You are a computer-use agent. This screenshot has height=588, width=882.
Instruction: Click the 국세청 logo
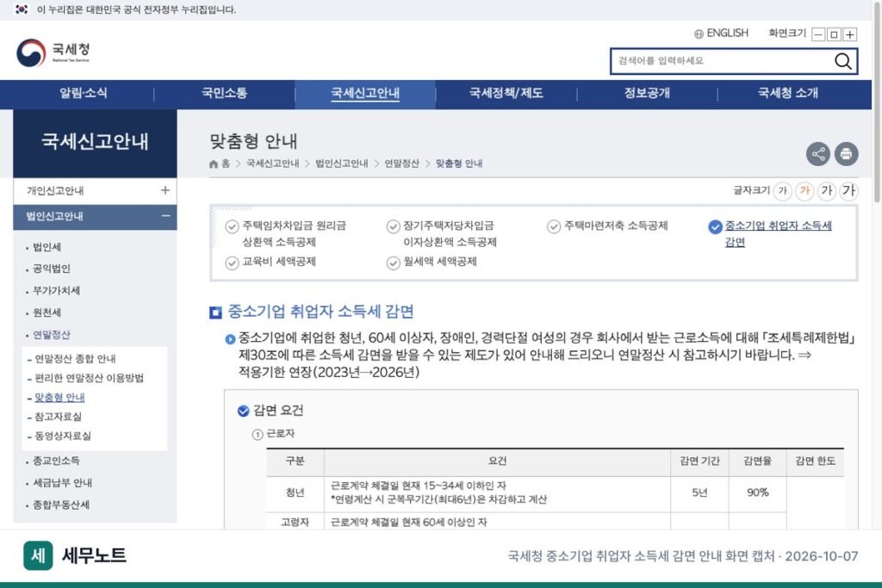53,53
